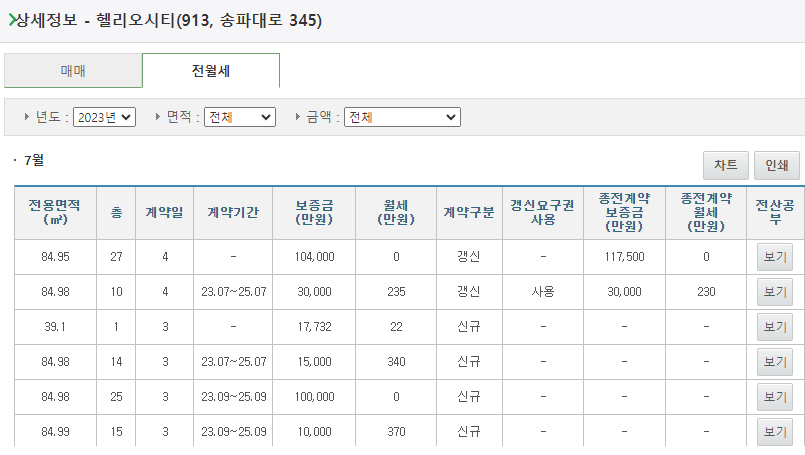Screen dimensions: 805x455
Task: Select the 전월세 tab
Action: [210, 70]
